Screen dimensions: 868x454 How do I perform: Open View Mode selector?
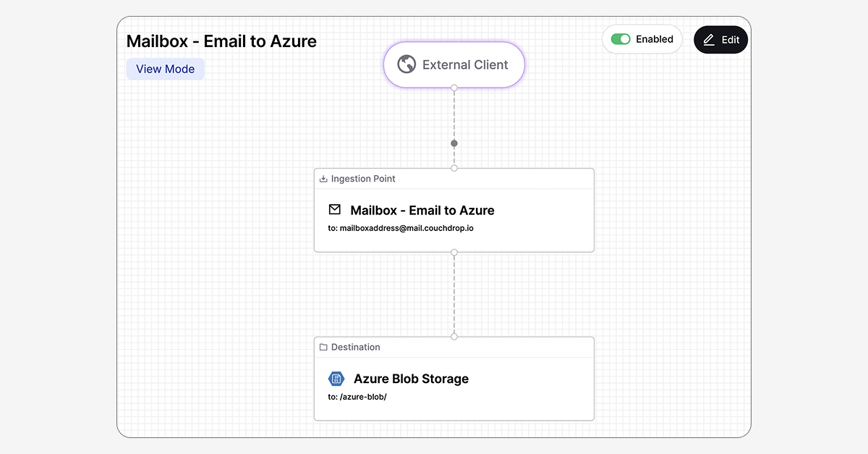pyautogui.click(x=165, y=68)
